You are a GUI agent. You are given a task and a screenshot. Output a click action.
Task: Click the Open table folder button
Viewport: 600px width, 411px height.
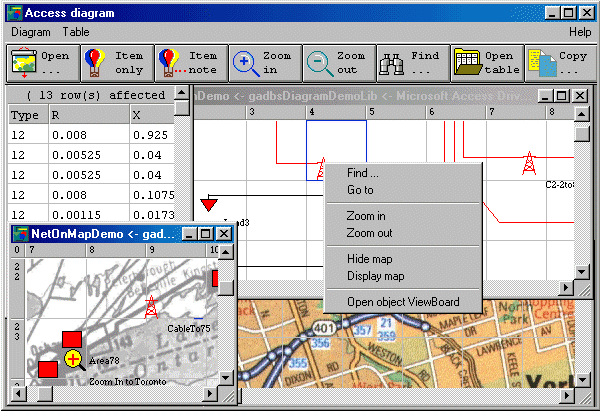tap(488, 63)
